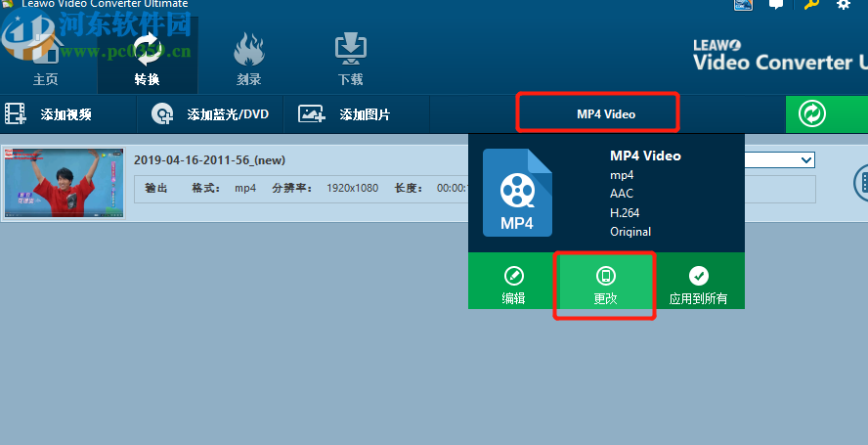Click 添加图片 add photo button
868x445 pixels.
[x=357, y=114]
